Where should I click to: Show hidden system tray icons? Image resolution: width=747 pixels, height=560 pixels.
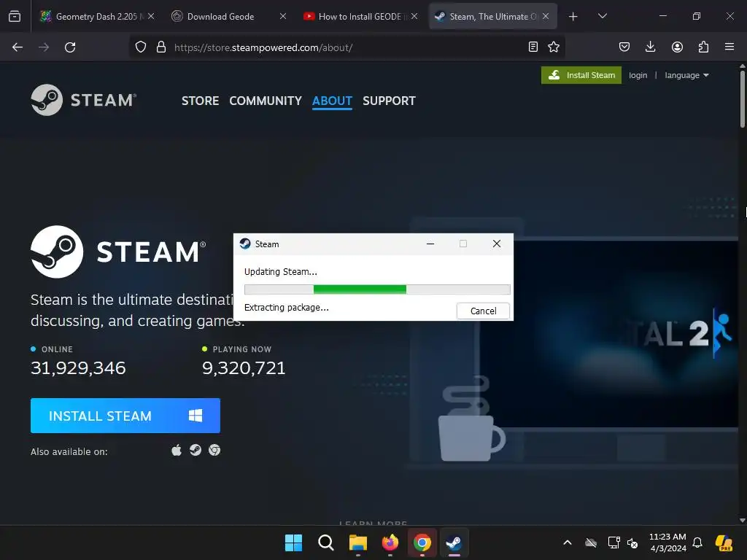568,542
